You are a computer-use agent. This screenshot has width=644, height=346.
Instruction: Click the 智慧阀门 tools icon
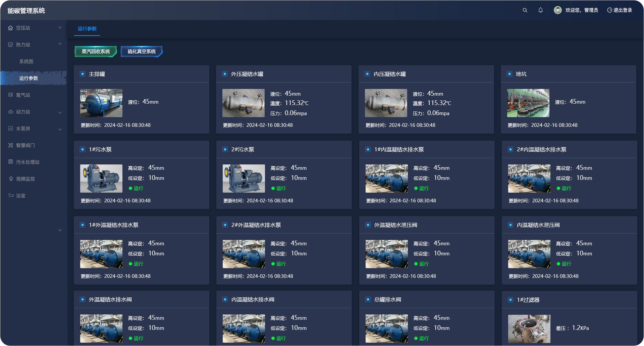10,145
